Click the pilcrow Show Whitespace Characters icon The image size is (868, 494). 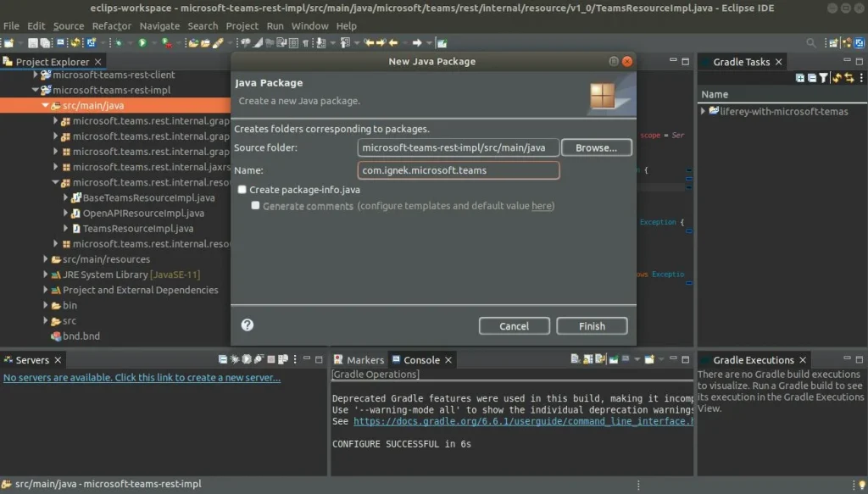pyautogui.click(x=305, y=42)
